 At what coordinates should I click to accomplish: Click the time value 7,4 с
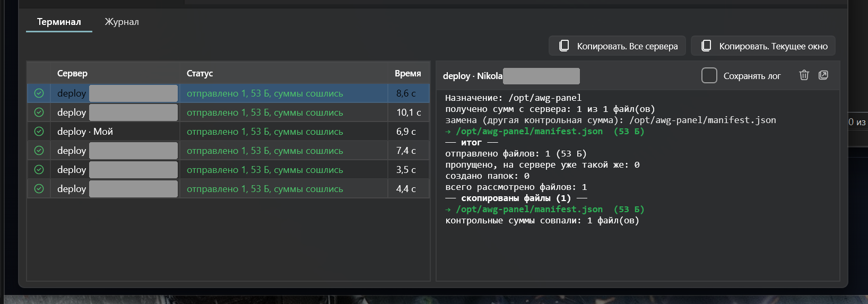[406, 151]
